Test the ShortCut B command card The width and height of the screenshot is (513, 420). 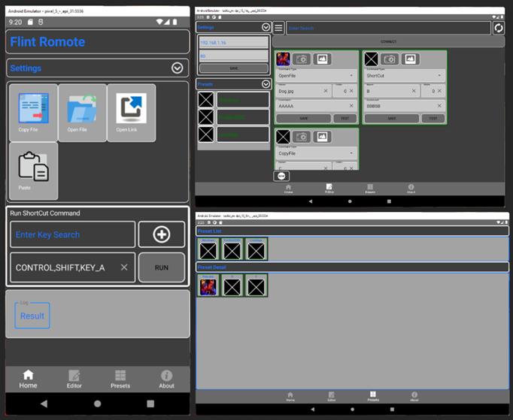pos(433,118)
